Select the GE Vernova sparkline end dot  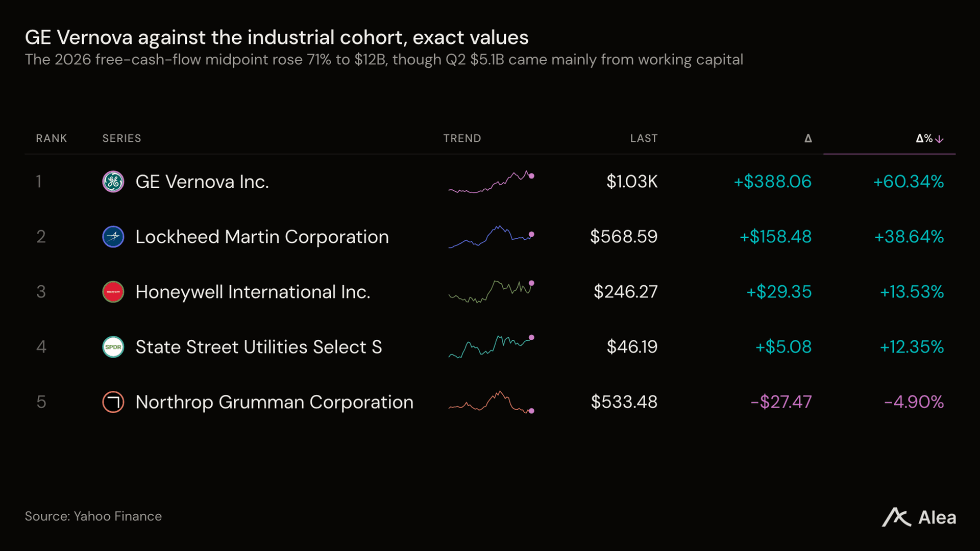(x=531, y=176)
